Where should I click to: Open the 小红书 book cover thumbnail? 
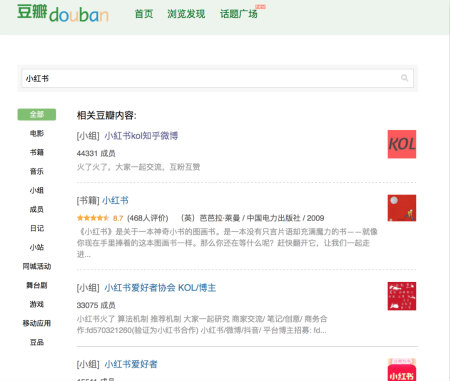point(402,208)
